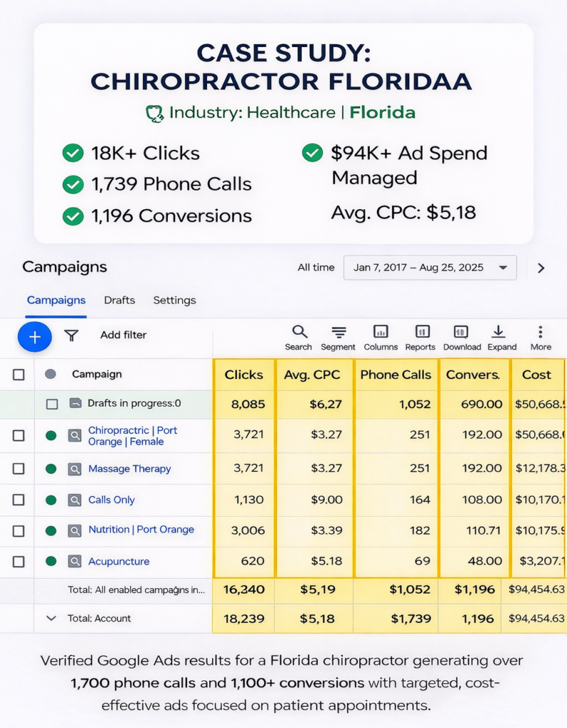
Task: Check the Acupuncture campaign row checkbox
Action: 18,562
